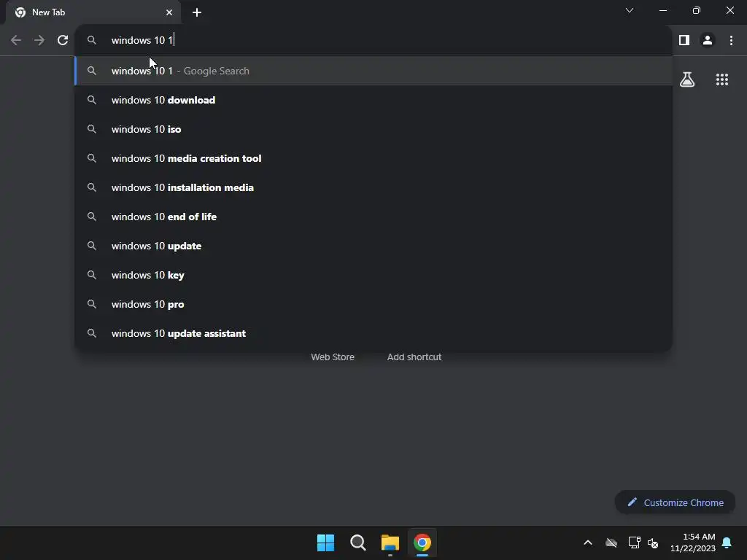Click the browser back arrow
Viewport: 747px width, 560px height.
point(16,41)
